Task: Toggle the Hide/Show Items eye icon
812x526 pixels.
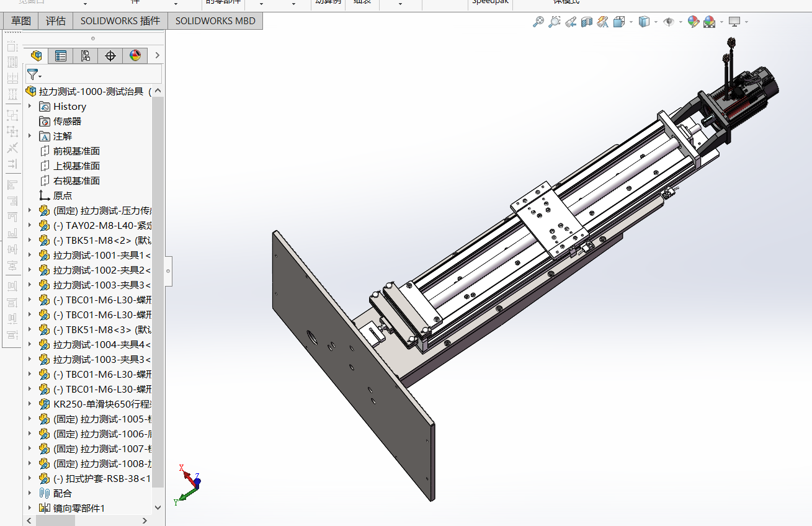Action: tap(669, 22)
